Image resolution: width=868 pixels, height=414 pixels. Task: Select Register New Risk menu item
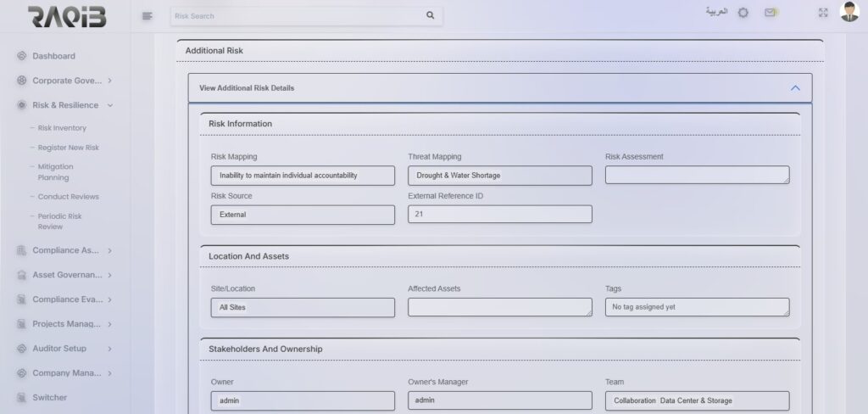pos(68,148)
